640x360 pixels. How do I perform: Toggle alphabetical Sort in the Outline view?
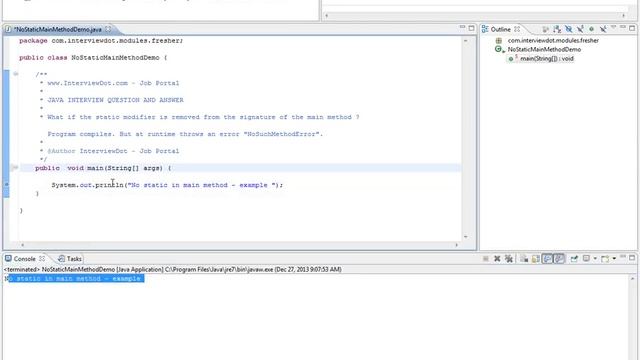coord(557,29)
